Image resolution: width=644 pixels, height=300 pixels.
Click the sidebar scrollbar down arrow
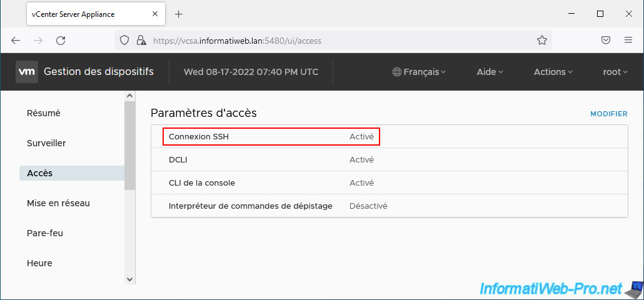tap(130, 279)
